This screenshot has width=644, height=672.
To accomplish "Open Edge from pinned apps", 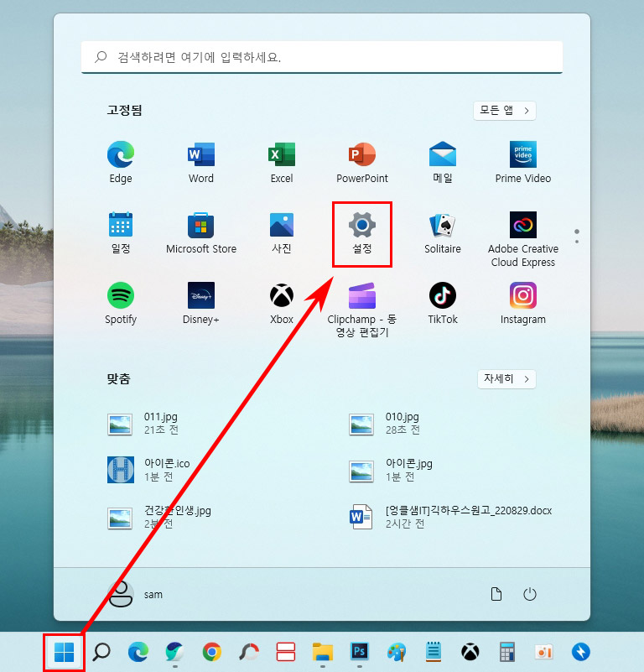I will [x=121, y=163].
